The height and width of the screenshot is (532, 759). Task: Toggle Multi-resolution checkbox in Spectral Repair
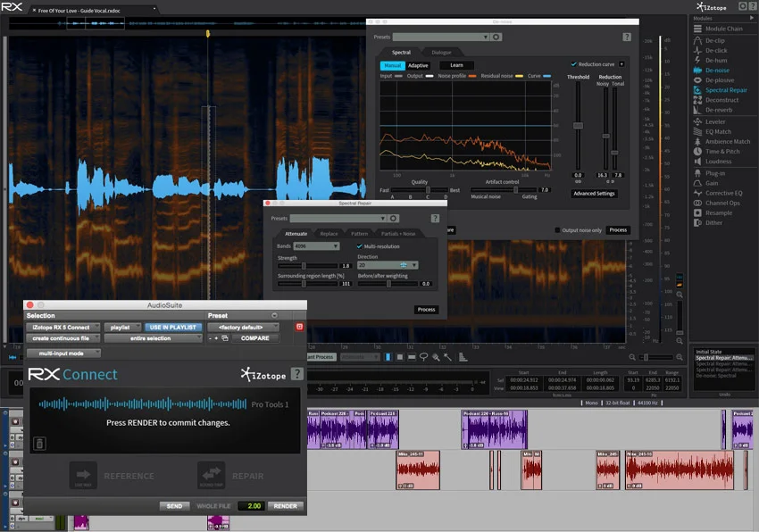(x=360, y=246)
